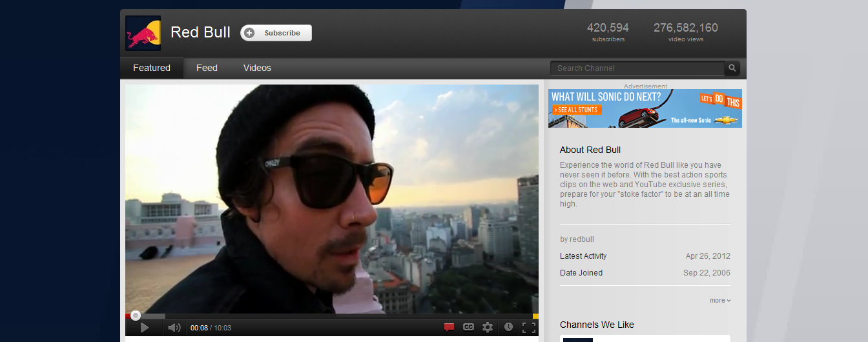This screenshot has width=868, height=342.
Task: Open the Videos tab
Action: 257,68
